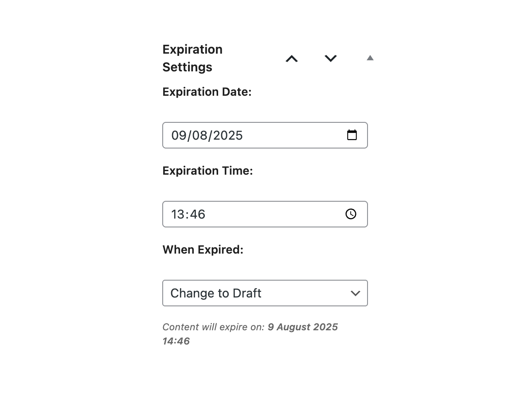Select the 09 segment in date field
This screenshot has height=399, width=532.
(180, 136)
